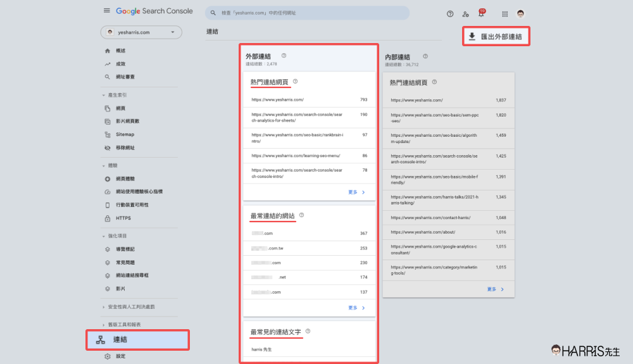Open the user management icon
Screen dimensions: 633x364
465,14
